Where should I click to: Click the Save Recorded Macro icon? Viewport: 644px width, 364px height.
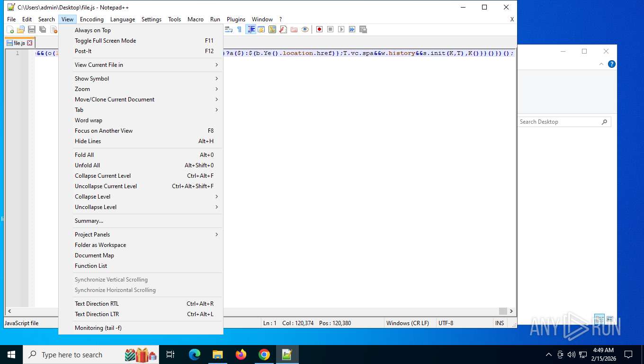tap(363, 29)
